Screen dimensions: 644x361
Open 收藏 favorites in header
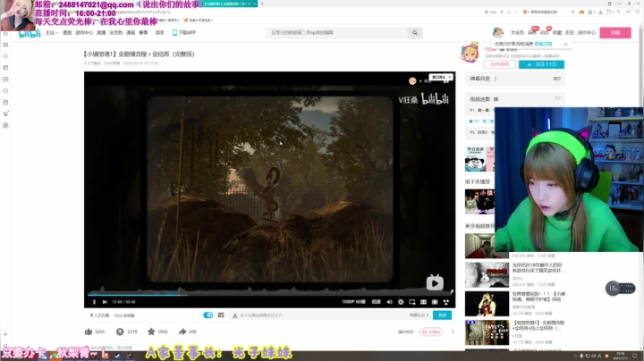tap(557, 32)
